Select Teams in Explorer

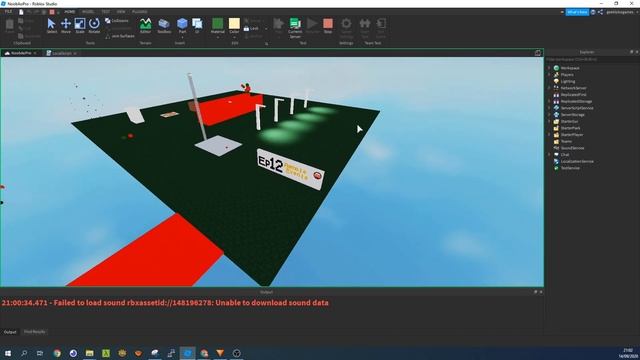click(x=566, y=141)
